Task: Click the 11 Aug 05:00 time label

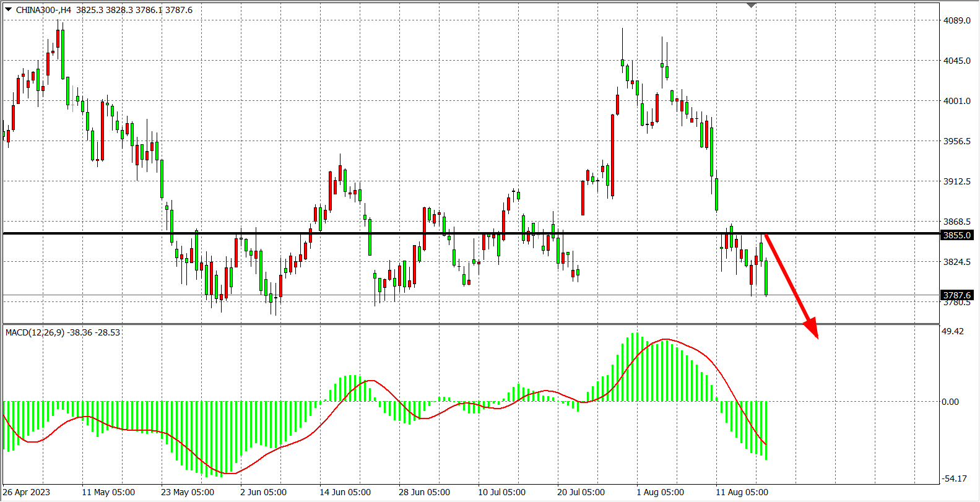Action: point(742,492)
